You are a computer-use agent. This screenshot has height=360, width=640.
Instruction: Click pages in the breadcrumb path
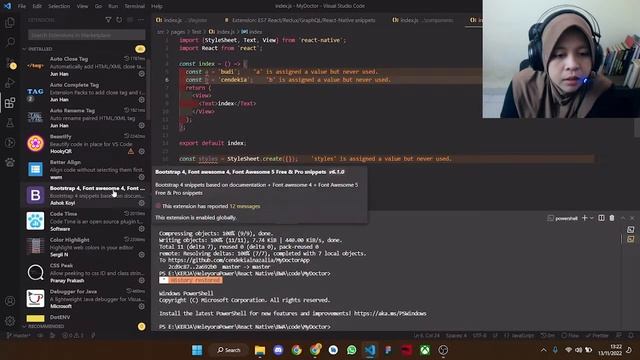pyautogui.click(x=178, y=31)
